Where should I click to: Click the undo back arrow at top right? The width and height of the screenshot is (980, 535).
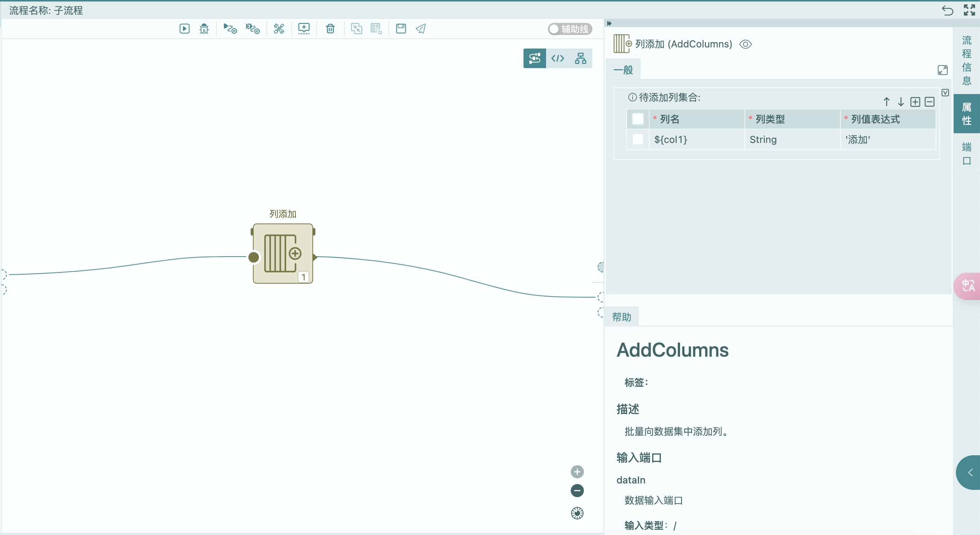(x=947, y=10)
